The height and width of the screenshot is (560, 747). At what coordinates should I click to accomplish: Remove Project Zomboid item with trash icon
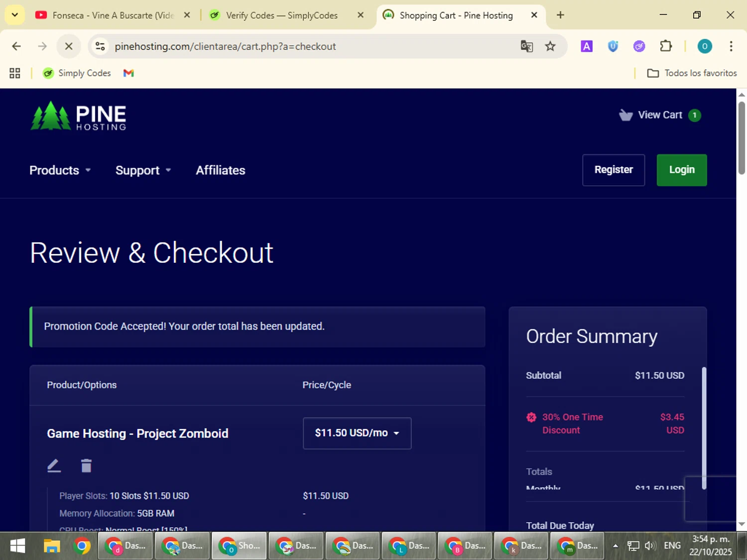86,465
